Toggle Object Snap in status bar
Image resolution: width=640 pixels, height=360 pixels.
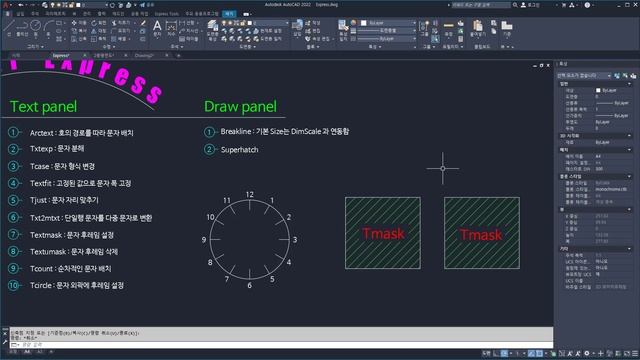(x=539, y=353)
